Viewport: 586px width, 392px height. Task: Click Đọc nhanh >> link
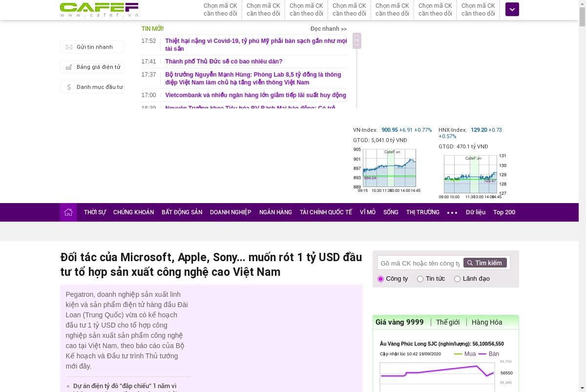[329, 29]
